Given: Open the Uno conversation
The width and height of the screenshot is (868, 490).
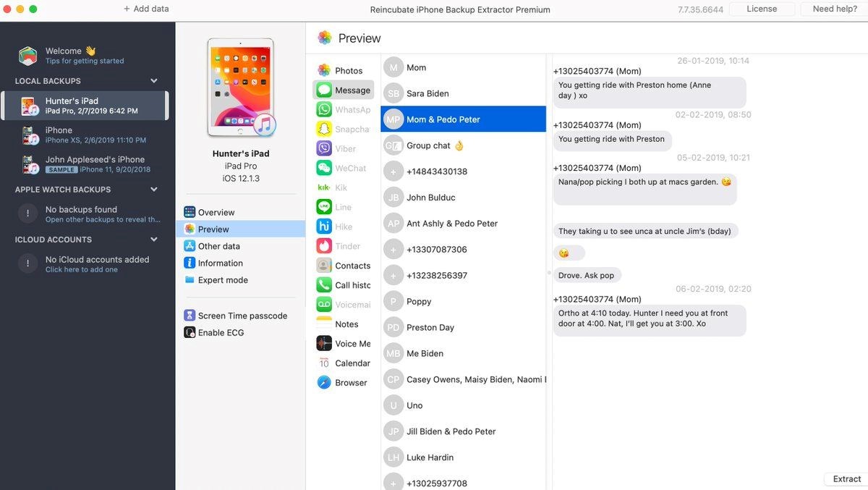Looking at the screenshot, I should (464, 406).
